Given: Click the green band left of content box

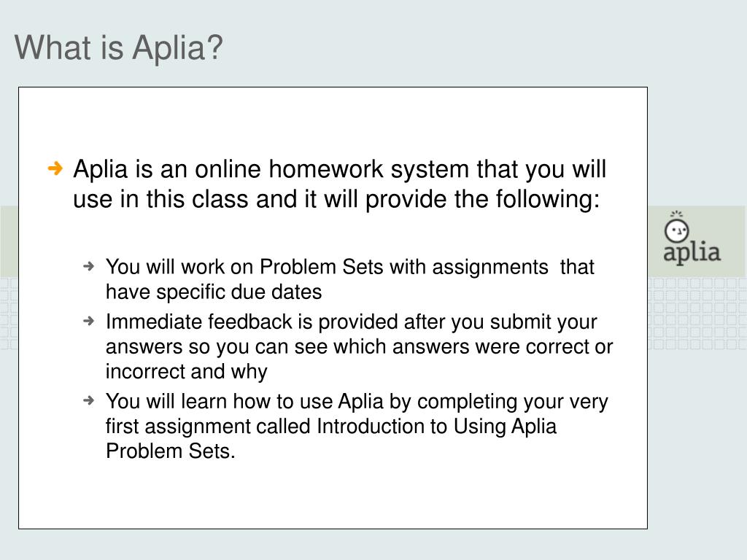Looking at the screenshot, I should pos(9,241).
